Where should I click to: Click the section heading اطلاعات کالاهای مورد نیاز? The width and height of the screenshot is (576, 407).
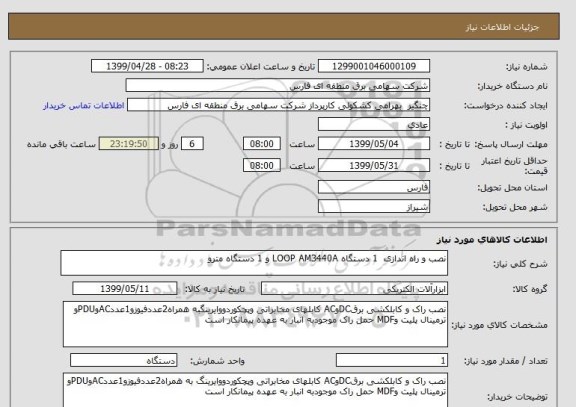pos(492,240)
